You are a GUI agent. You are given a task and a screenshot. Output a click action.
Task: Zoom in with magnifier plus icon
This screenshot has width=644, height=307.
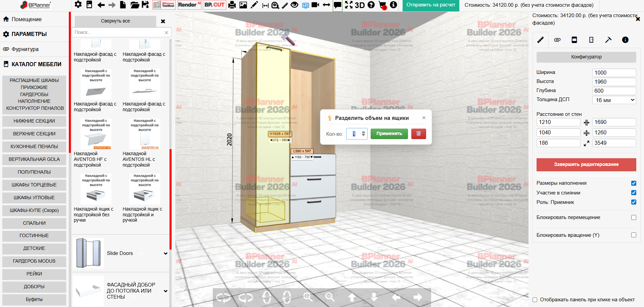point(308,297)
